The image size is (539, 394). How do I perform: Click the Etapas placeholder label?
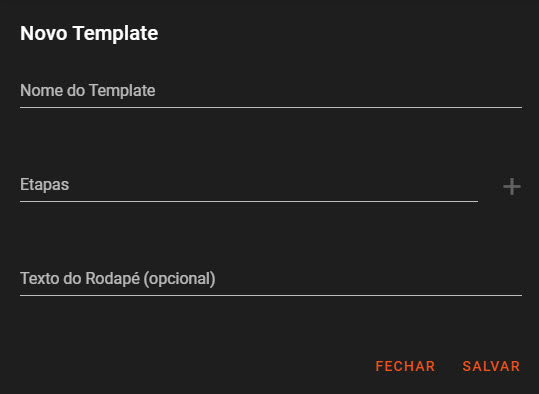(x=44, y=185)
